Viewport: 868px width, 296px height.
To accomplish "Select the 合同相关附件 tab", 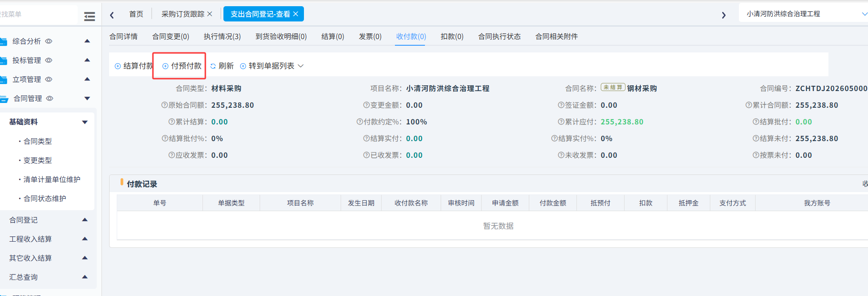I will (556, 37).
